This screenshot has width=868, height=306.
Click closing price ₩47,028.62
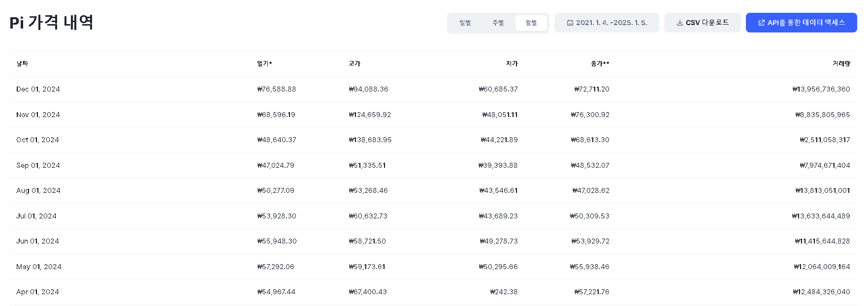coord(591,190)
